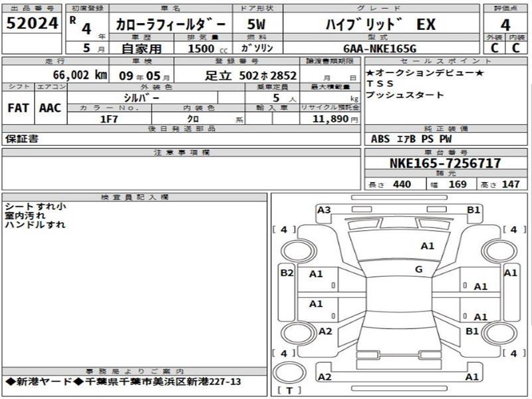This screenshot has width=532, height=399.
Task: Click the lot number 52024
Action: pos(32,23)
